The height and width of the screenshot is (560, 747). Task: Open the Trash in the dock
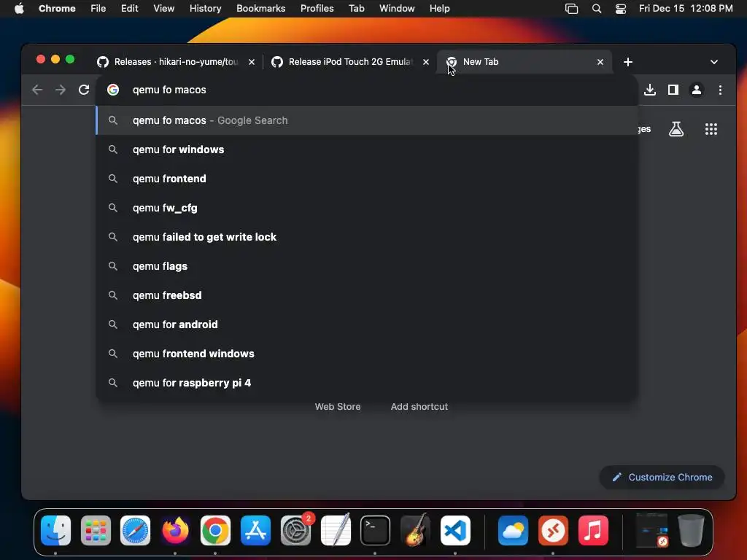pos(691,531)
